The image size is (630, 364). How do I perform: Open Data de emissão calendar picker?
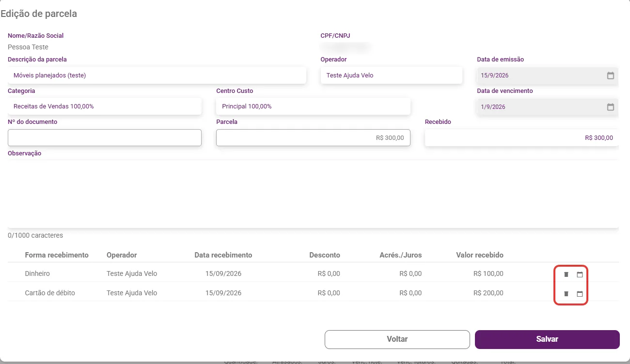(611, 76)
